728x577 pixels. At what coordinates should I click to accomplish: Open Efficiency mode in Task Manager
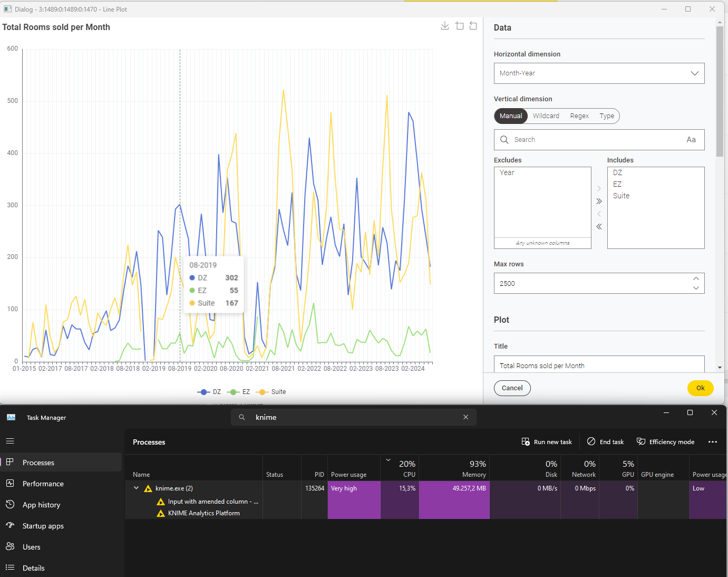665,441
